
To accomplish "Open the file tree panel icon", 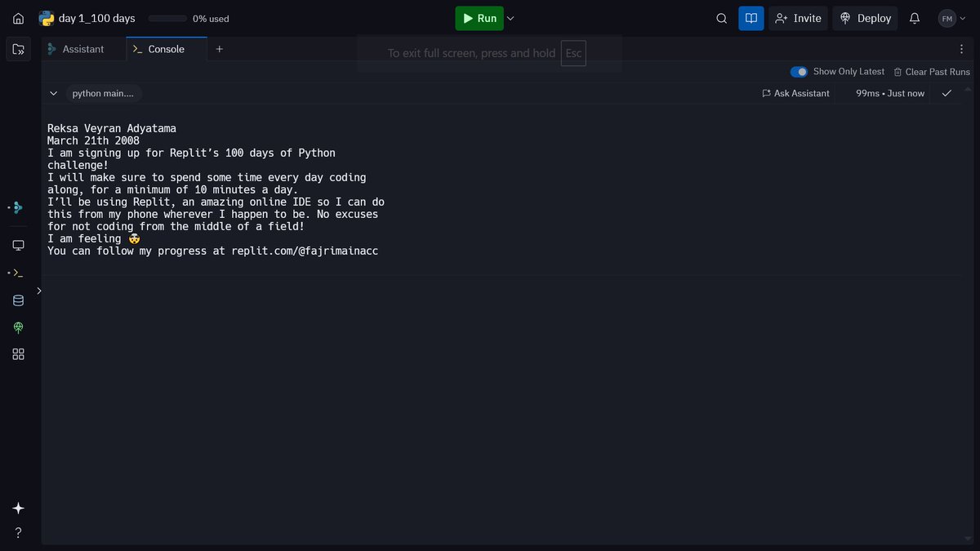I will tap(18, 49).
